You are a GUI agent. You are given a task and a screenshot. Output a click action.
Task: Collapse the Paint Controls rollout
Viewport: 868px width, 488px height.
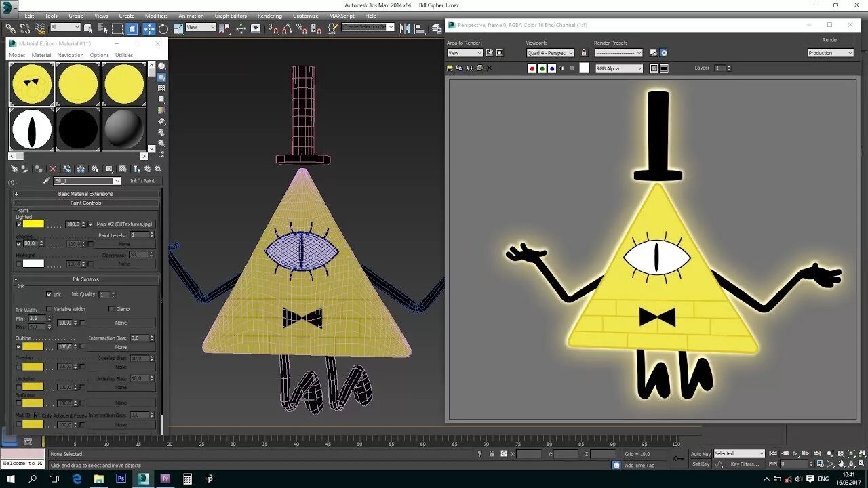click(86, 203)
